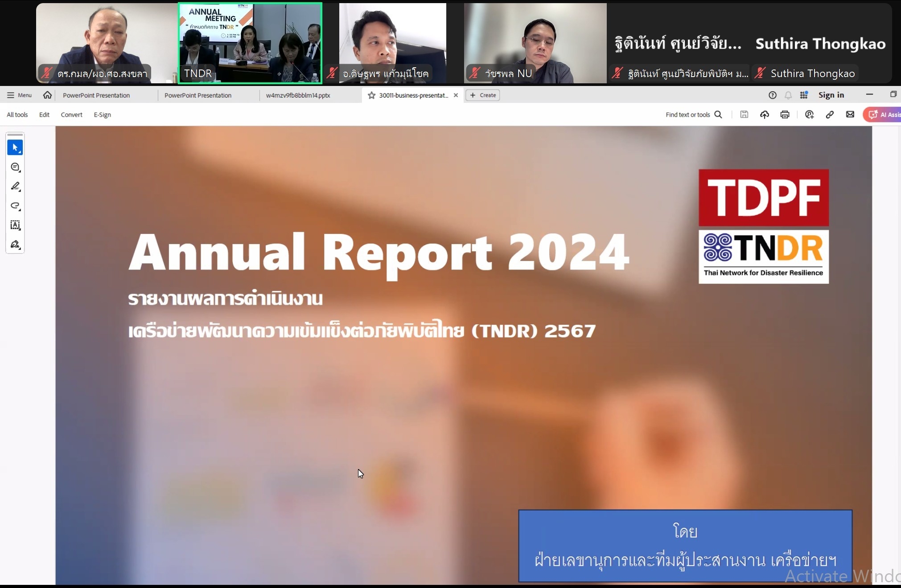Click the save file icon

(744, 114)
